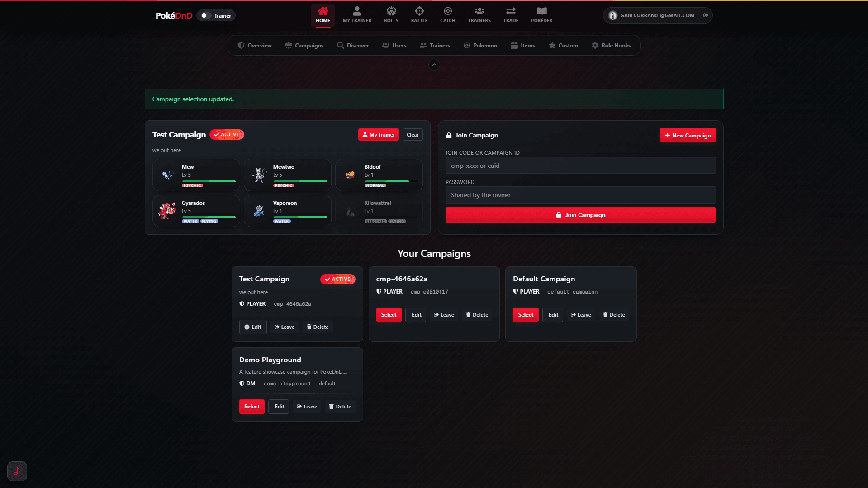Edit the cmp-4646a62a campaign
Screen dimensions: 868x488
(416, 315)
